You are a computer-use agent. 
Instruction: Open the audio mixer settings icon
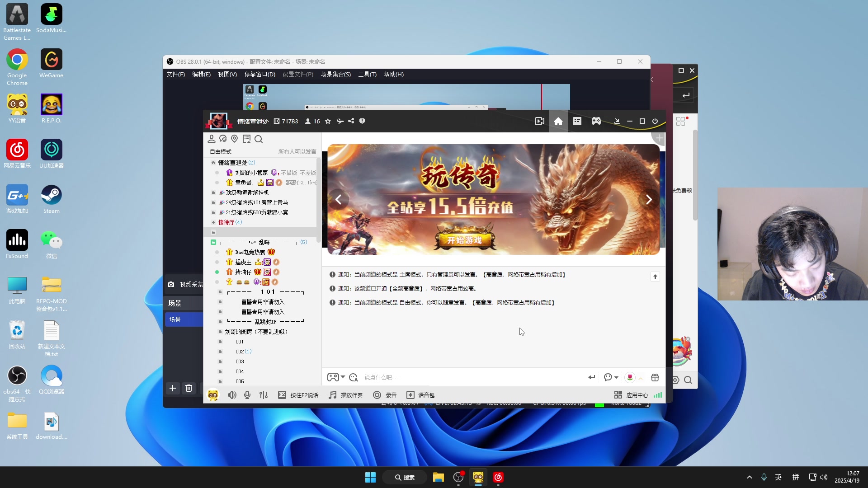264,395
